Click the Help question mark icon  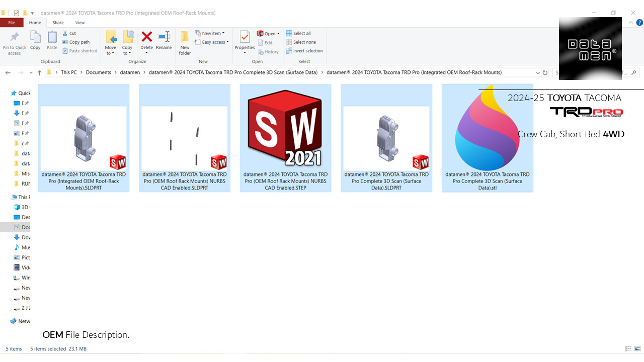(x=639, y=23)
